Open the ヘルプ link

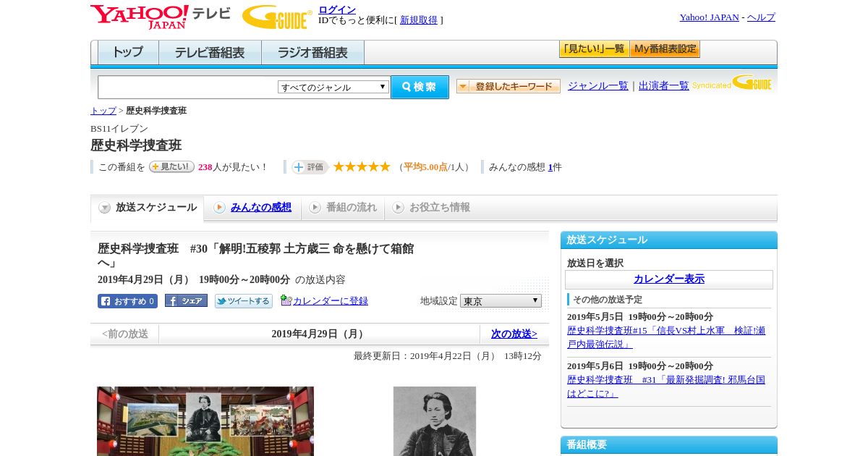click(761, 17)
